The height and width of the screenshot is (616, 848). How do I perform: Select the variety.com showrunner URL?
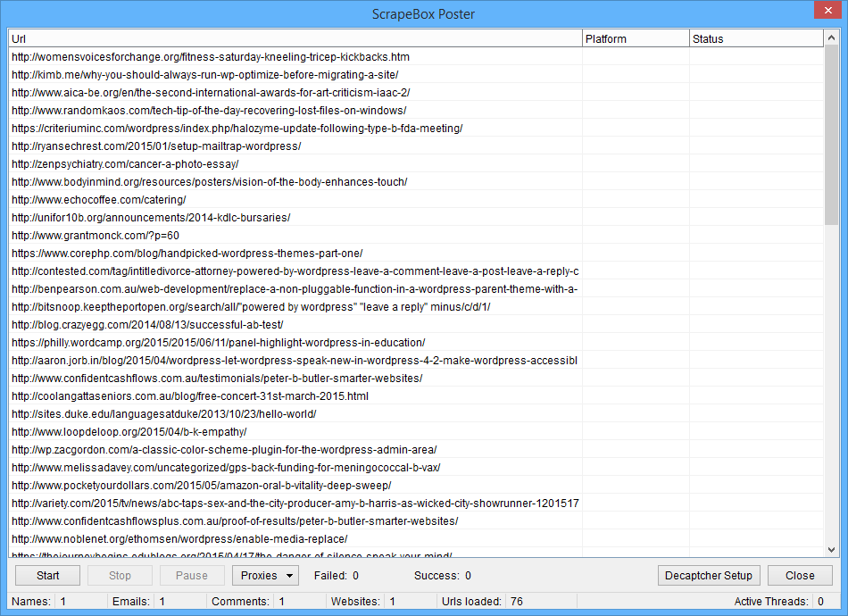coord(295,503)
